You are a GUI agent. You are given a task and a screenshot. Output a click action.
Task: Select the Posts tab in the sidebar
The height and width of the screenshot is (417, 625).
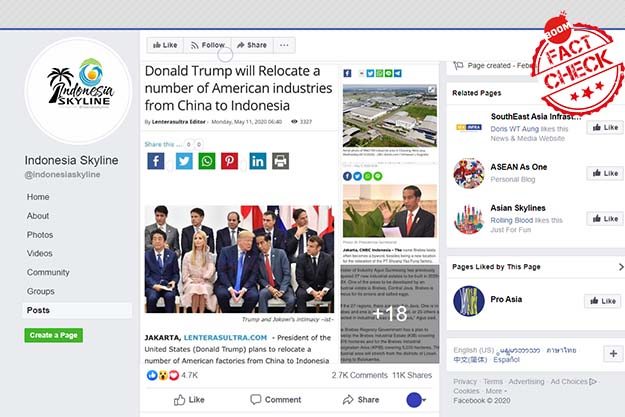pos(77,310)
